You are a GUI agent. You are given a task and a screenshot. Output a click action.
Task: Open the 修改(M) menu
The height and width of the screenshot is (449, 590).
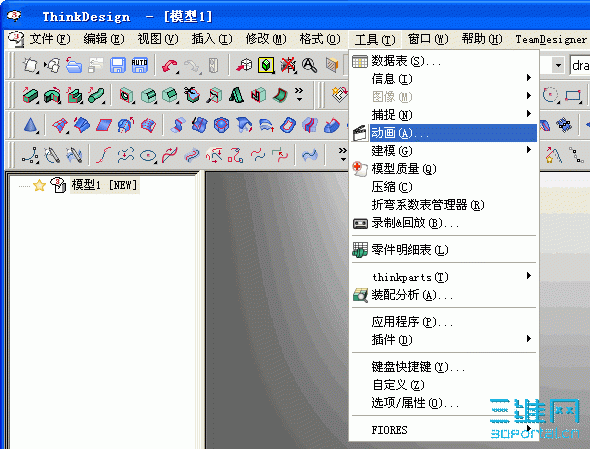point(266,39)
